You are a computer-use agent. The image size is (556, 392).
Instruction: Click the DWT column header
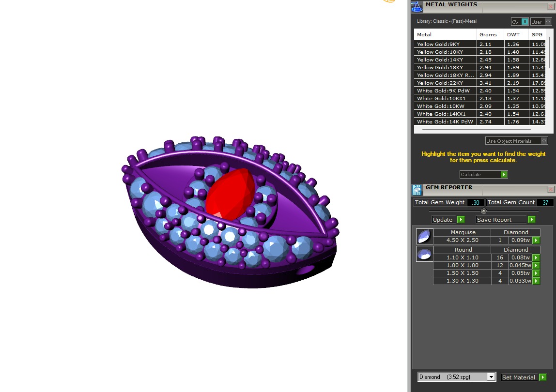point(516,34)
